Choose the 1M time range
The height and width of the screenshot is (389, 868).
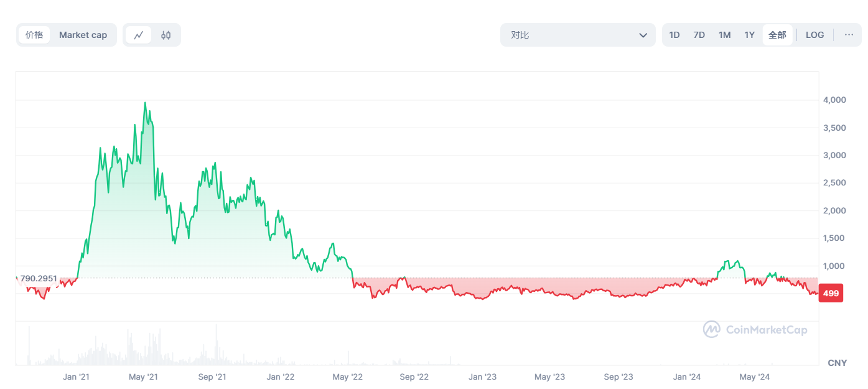click(x=724, y=35)
